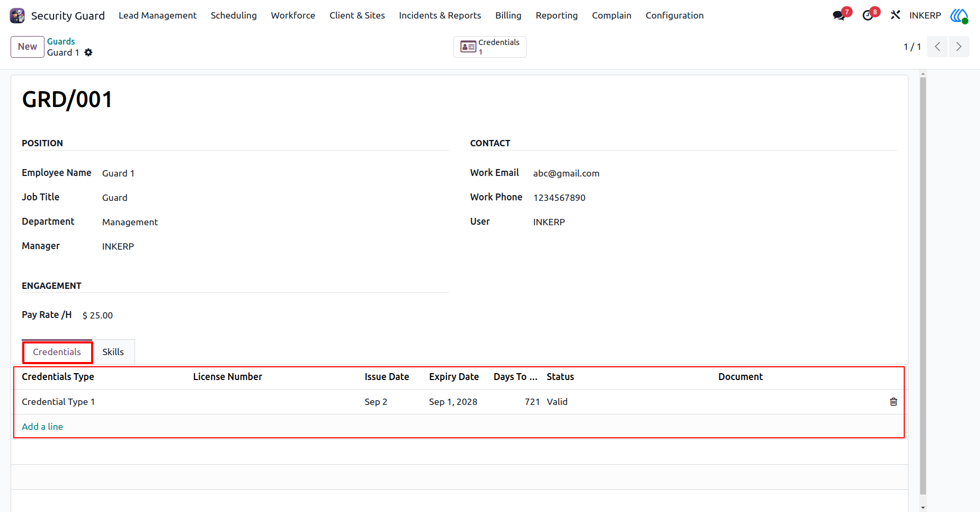Go to the next record arrow
Image resolution: width=980 pixels, height=512 pixels.
coord(959,47)
